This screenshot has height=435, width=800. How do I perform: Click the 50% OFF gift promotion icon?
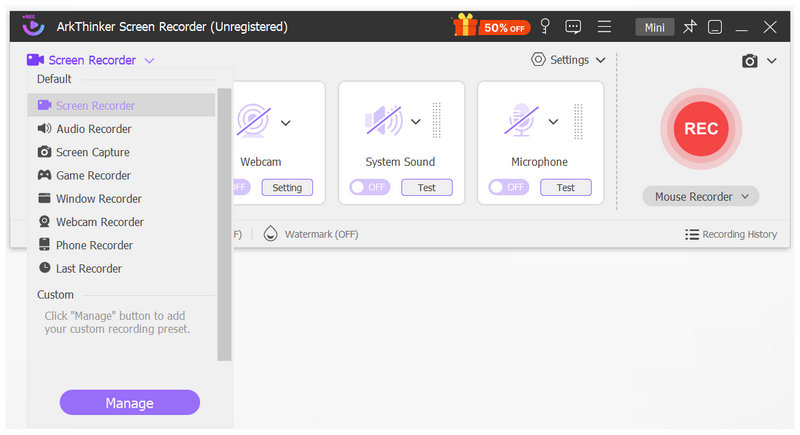pos(491,25)
